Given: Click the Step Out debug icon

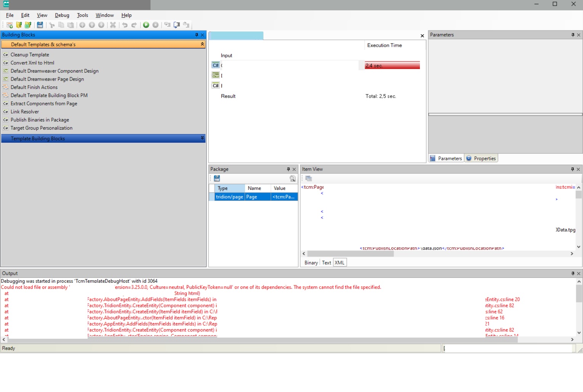Looking at the screenshot, I should tap(186, 25).
